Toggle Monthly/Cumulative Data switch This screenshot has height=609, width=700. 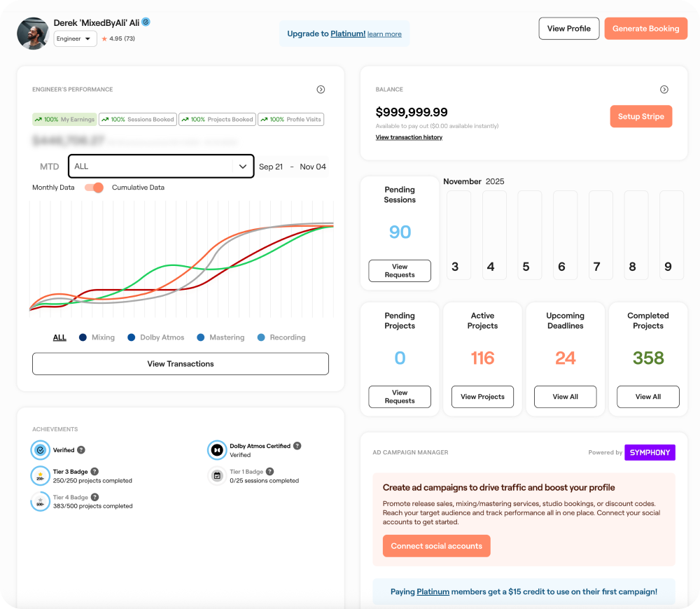coord(94,188)
